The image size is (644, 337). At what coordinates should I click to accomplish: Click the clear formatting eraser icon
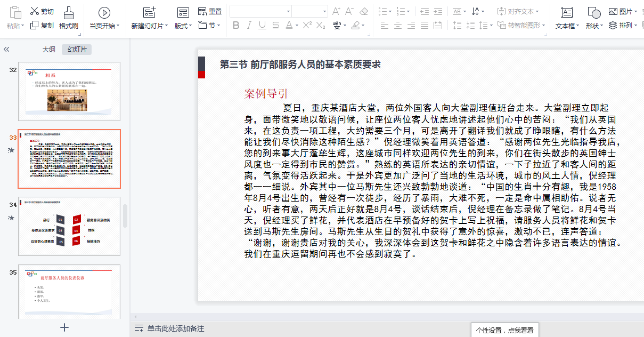(364, 11)
